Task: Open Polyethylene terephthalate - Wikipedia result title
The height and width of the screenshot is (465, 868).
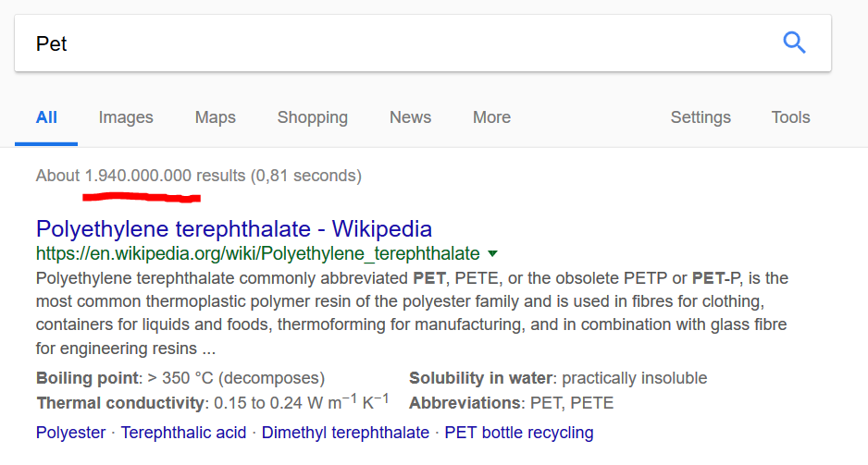Action: pyautogui.click(x=234, y=229)
